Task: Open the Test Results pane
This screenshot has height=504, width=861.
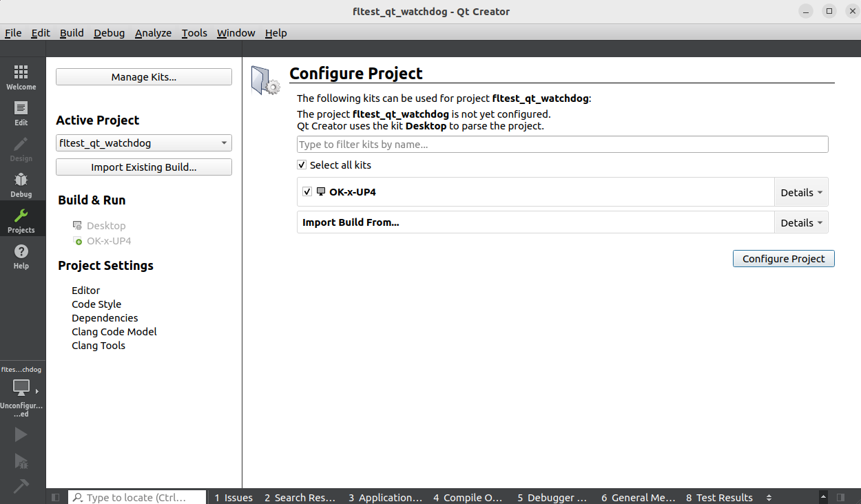Action: pyautogui.click(x=719, y=497)
